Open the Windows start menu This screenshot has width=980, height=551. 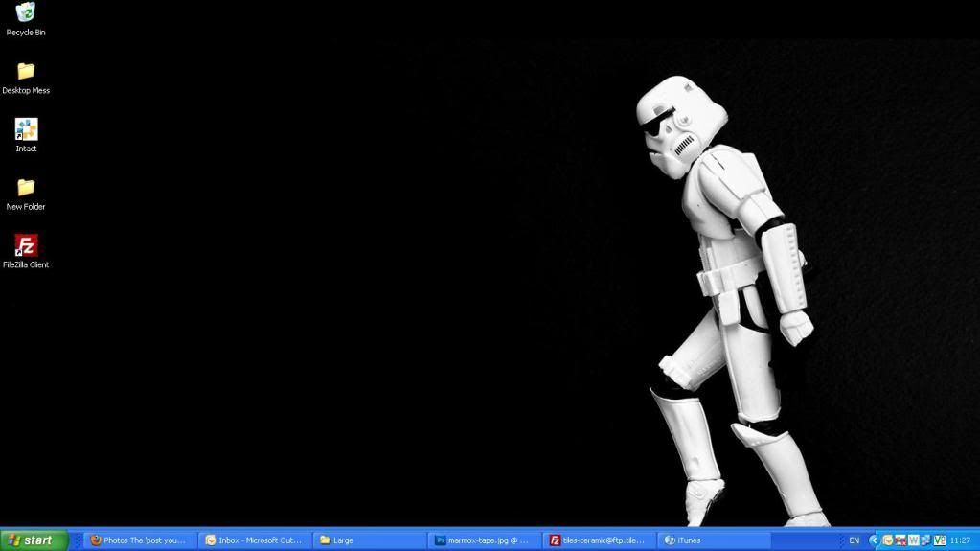(34, 540)
